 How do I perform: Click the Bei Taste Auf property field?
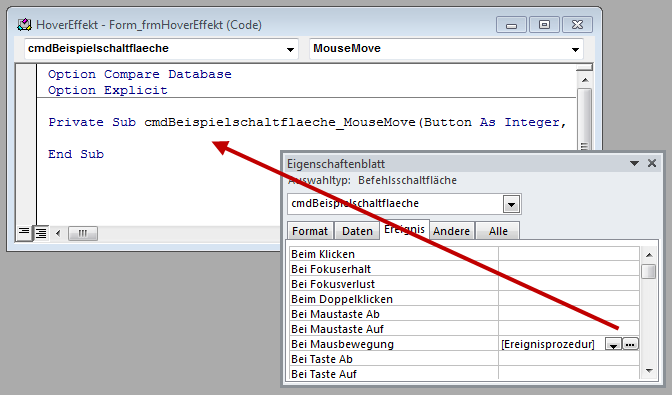pyautogui.click(x=569, y=374)
